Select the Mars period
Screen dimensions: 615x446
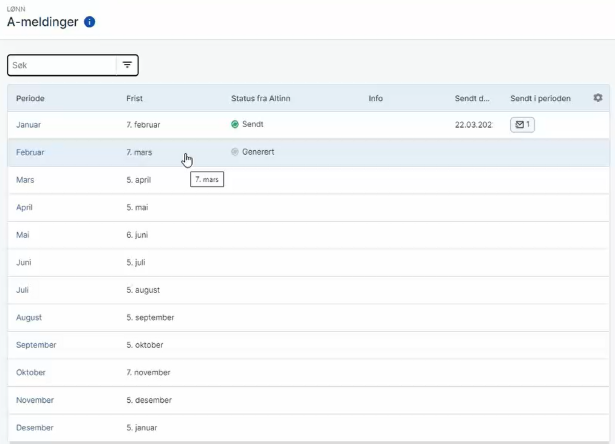25,180
